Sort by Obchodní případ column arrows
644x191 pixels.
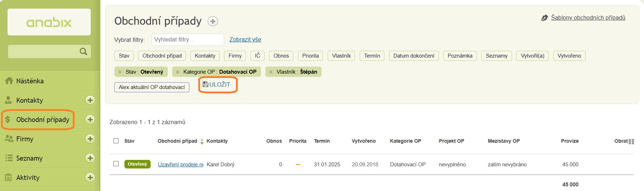click(202, 141)
